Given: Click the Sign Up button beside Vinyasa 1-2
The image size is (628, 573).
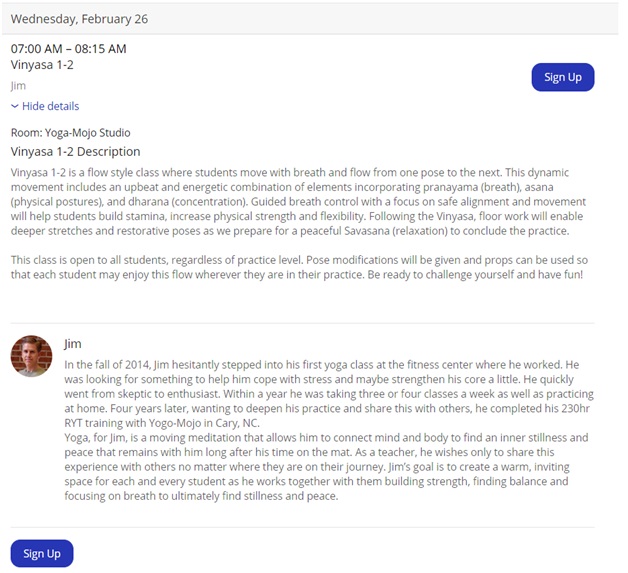Looking at the screenshot, I should pos(562,77).
